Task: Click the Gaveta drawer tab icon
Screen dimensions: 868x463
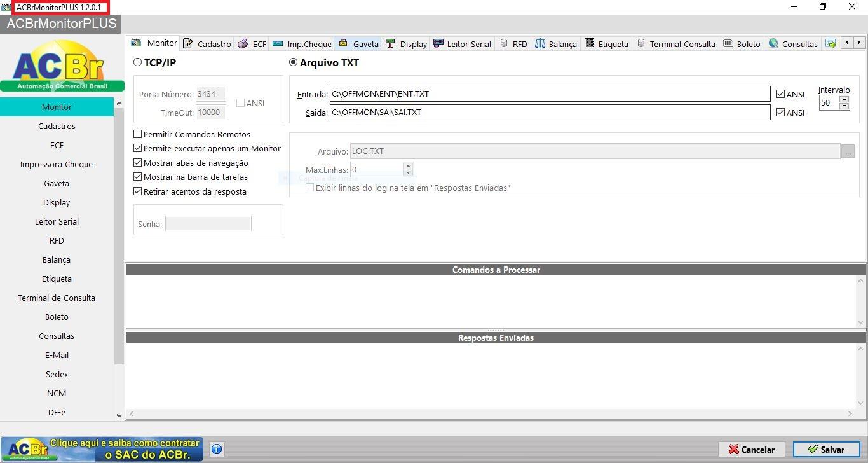Action: click(343, 43)
